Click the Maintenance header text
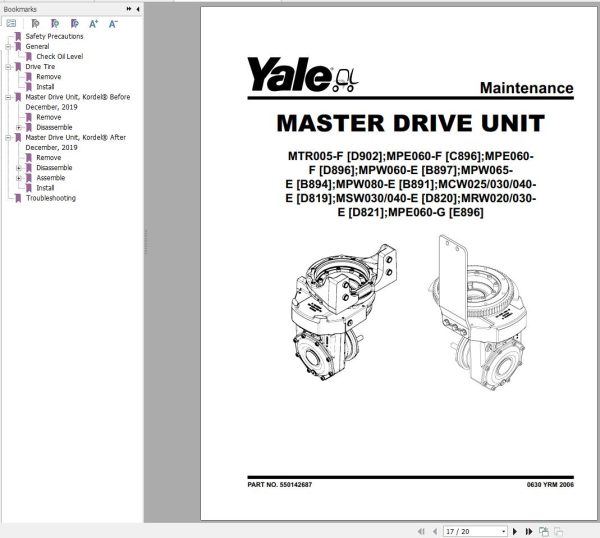Screen dimensions: 600x538 [527, 88]
